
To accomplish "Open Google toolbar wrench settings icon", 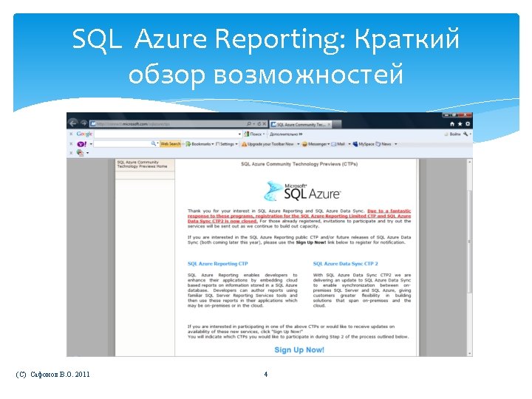I will (x=465, y=134).
